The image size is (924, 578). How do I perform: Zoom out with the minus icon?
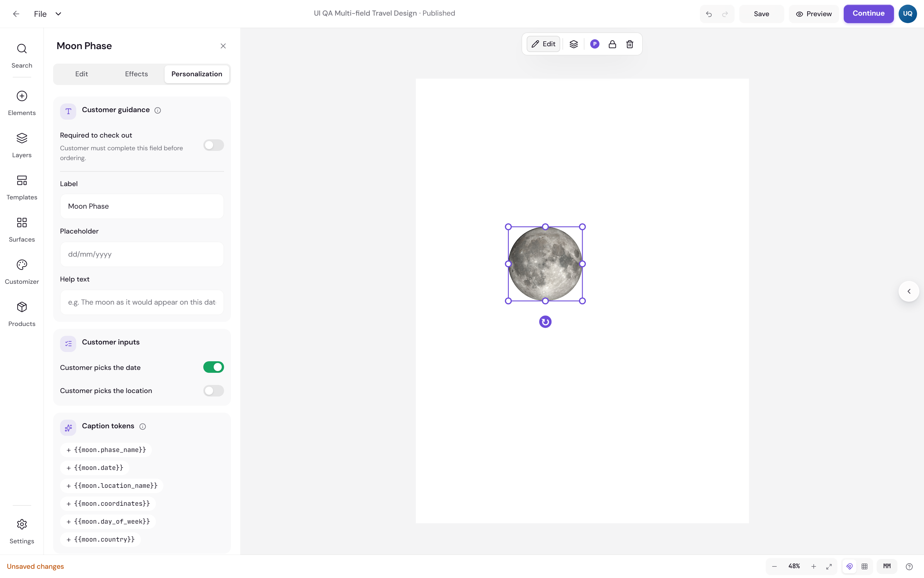pos(774,566)
